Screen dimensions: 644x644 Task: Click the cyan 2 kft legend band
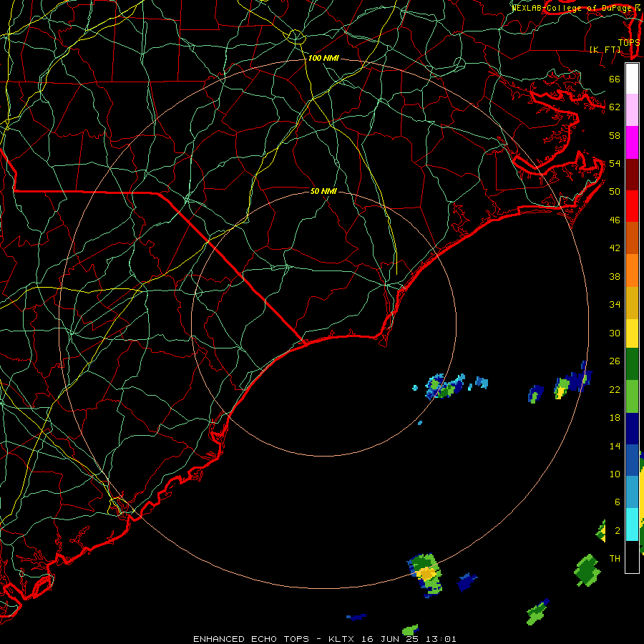click(632, 524)
